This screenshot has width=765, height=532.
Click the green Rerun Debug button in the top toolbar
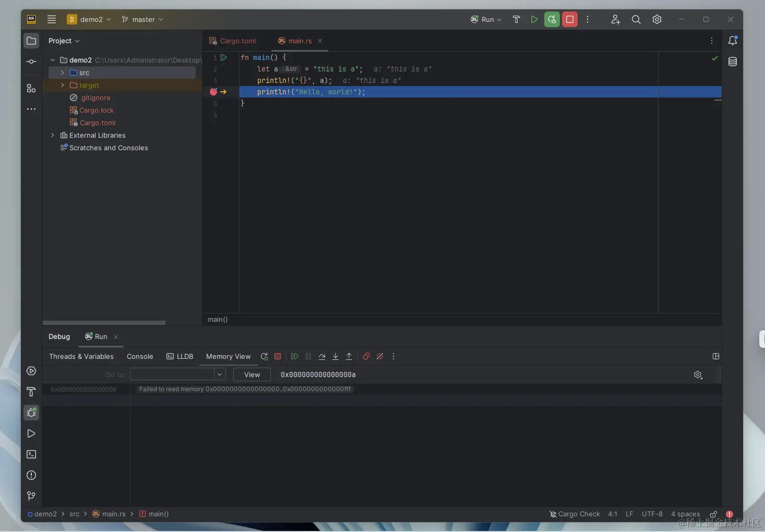(x=552, y=19)
